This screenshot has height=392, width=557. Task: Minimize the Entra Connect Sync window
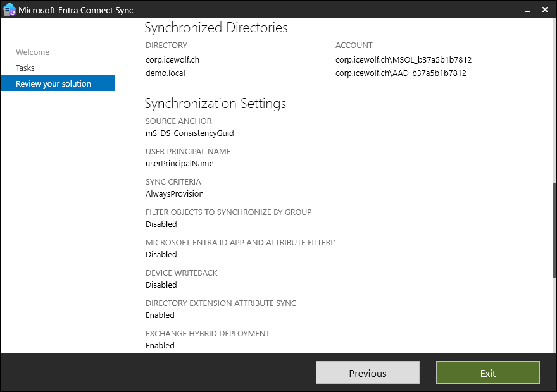tap(527, 10)
